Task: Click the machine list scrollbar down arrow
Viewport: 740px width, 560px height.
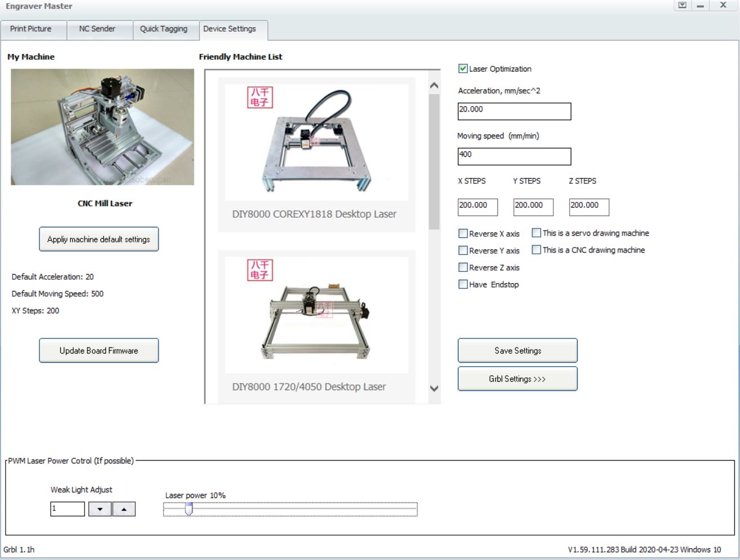Action: click(x=434, y=388)
